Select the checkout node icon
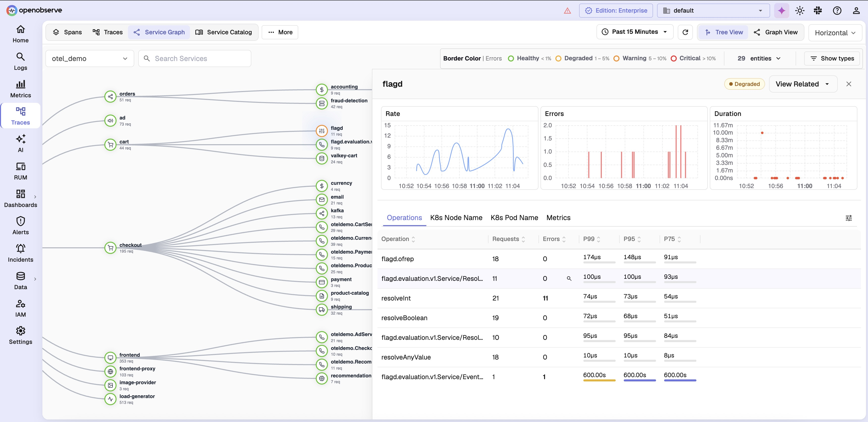 (x=110, y=248)
